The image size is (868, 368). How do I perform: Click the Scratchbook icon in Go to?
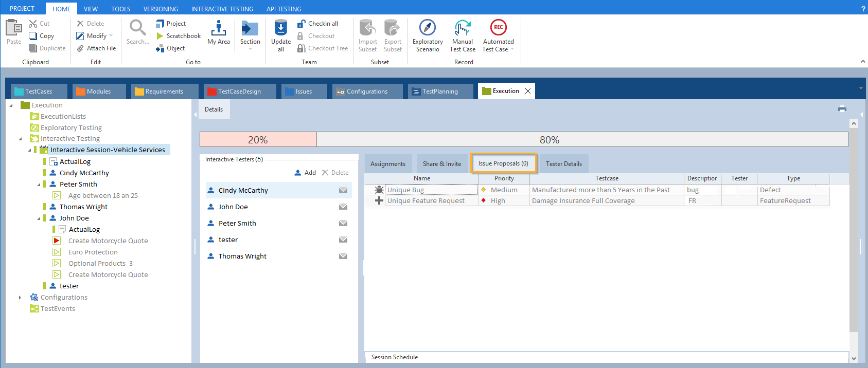(x=160, y=36)
